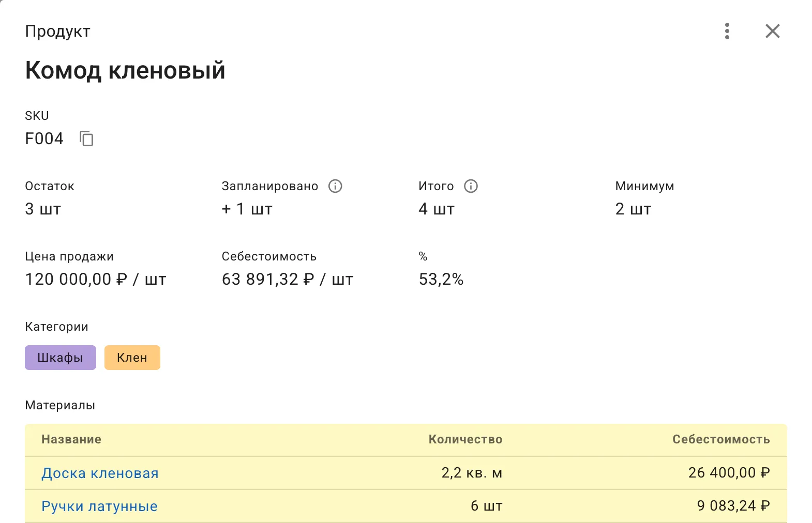Open the three-dot more options menu

point(727,31)
